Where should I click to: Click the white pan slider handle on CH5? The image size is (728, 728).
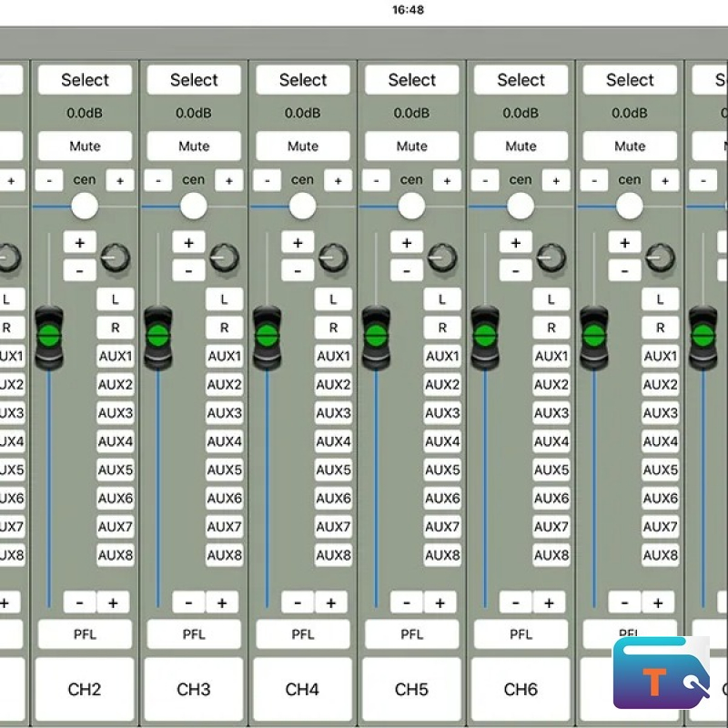[411, 207]
